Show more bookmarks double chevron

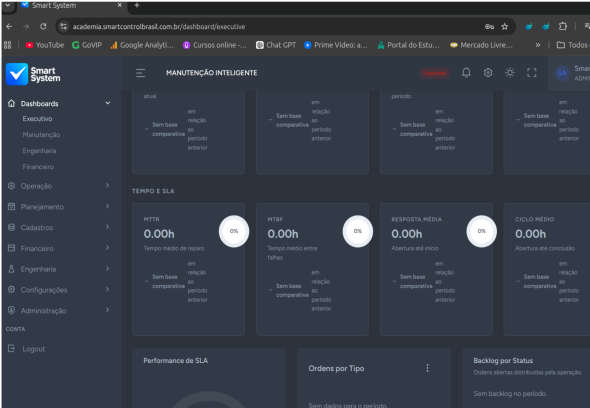pos(538,45)
